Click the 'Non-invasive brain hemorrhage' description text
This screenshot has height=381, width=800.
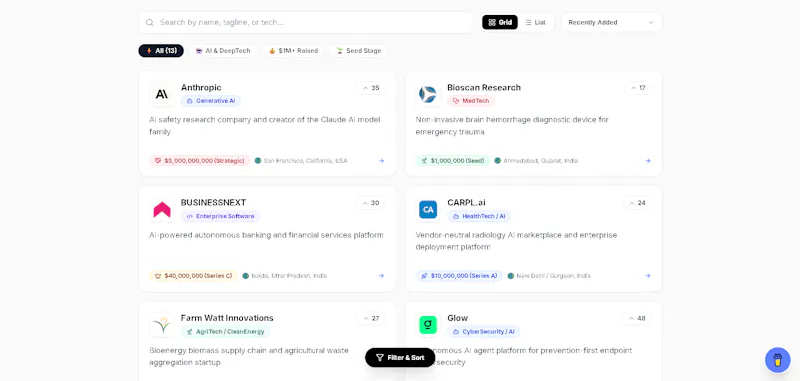coord(512,125)
